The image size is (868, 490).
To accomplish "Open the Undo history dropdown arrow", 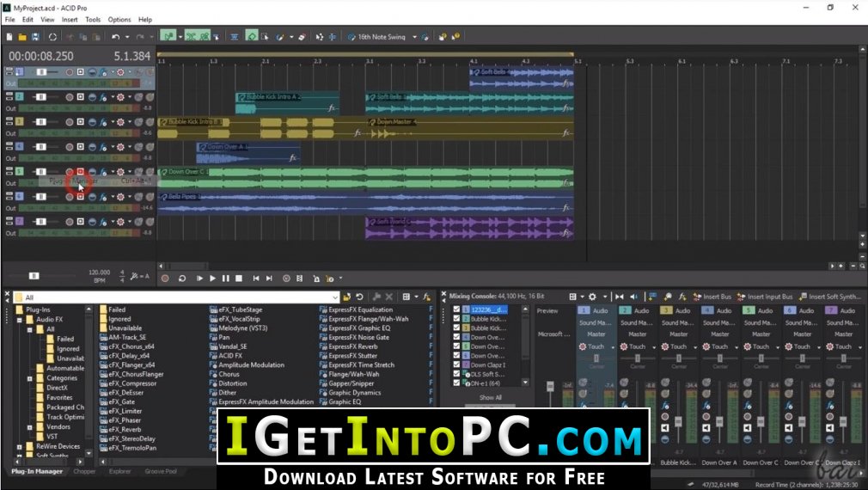I will 127,37.
